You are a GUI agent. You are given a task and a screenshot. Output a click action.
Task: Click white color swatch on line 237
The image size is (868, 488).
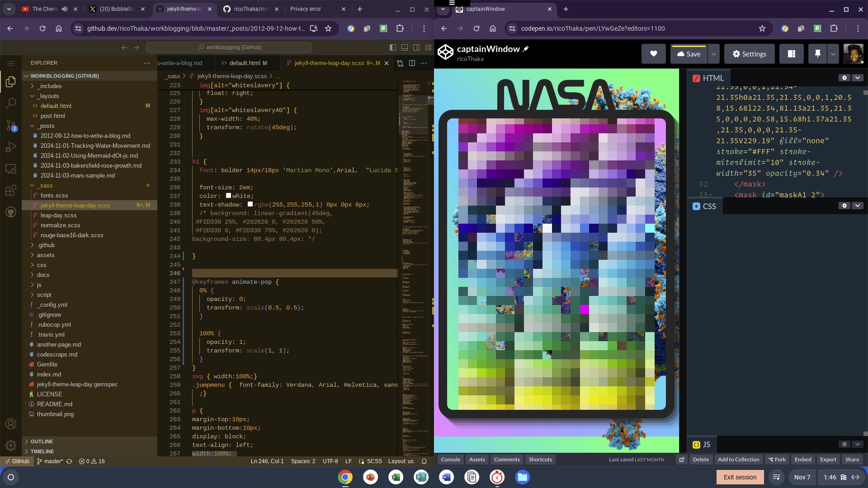point(228,196)
